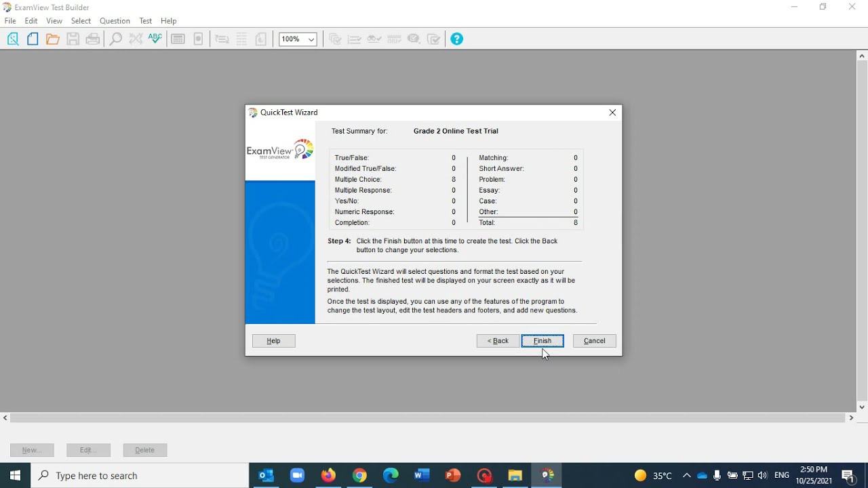Image resolution: width=868 pixels, height=488 pixels.
Task: Click the Edit... button at bottom
Action: point(88,450)
